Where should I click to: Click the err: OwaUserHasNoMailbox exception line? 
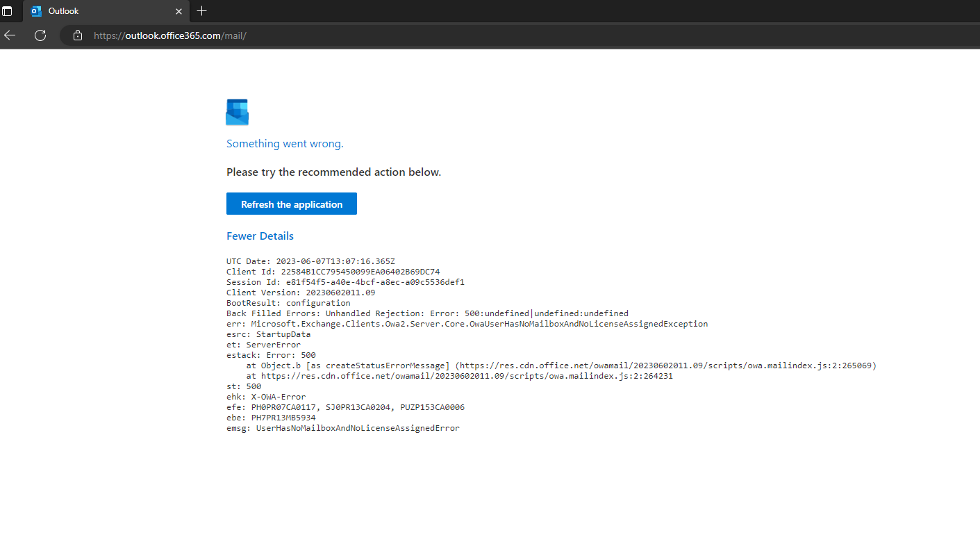tap(467, 324)
